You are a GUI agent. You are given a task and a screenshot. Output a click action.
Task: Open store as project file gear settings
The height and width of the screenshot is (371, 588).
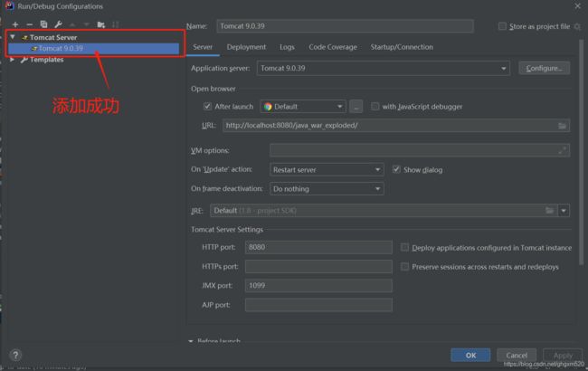[577, 26]
